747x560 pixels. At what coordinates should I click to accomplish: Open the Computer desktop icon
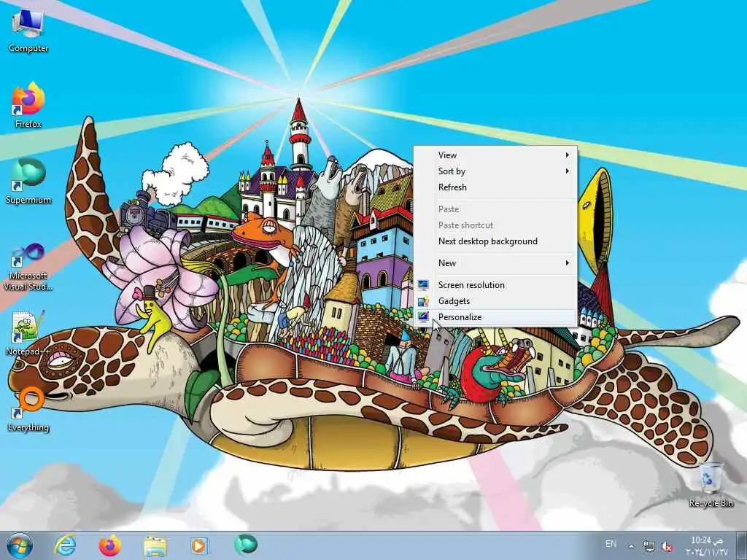pyautogui.click(x=28, y=31)
